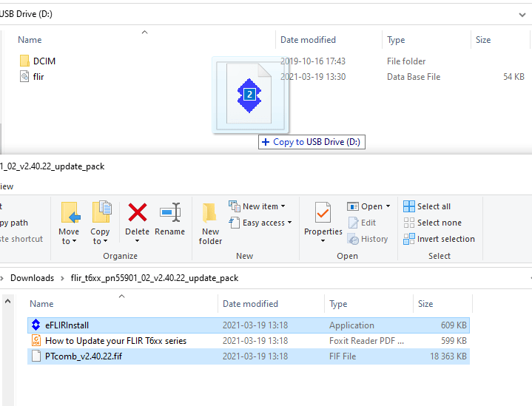The width and height of the screenshot is (532, 406).
Task: Open the DCIM folder on USB drive
Action: (x=44, y=61)
